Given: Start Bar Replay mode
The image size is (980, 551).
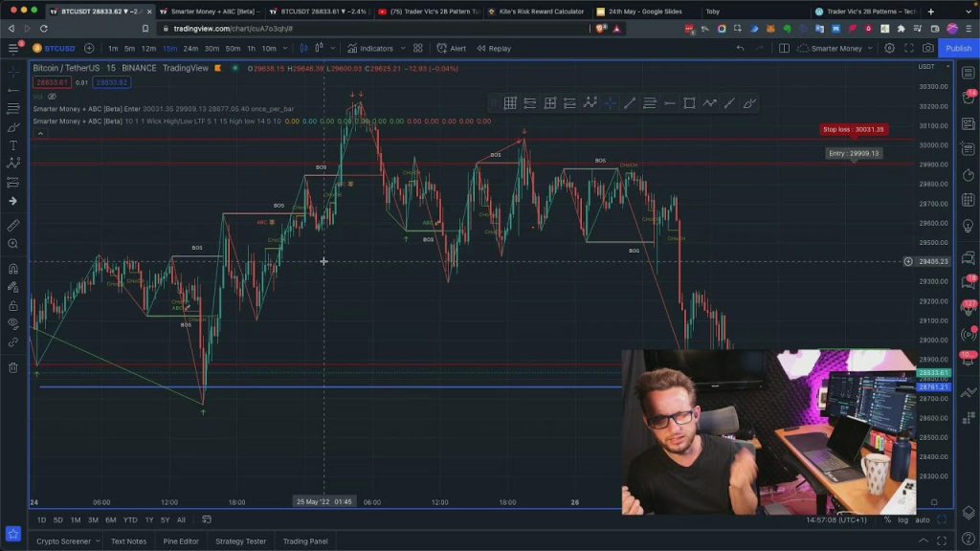Looking at the screenshot, I should coord(494,48).
